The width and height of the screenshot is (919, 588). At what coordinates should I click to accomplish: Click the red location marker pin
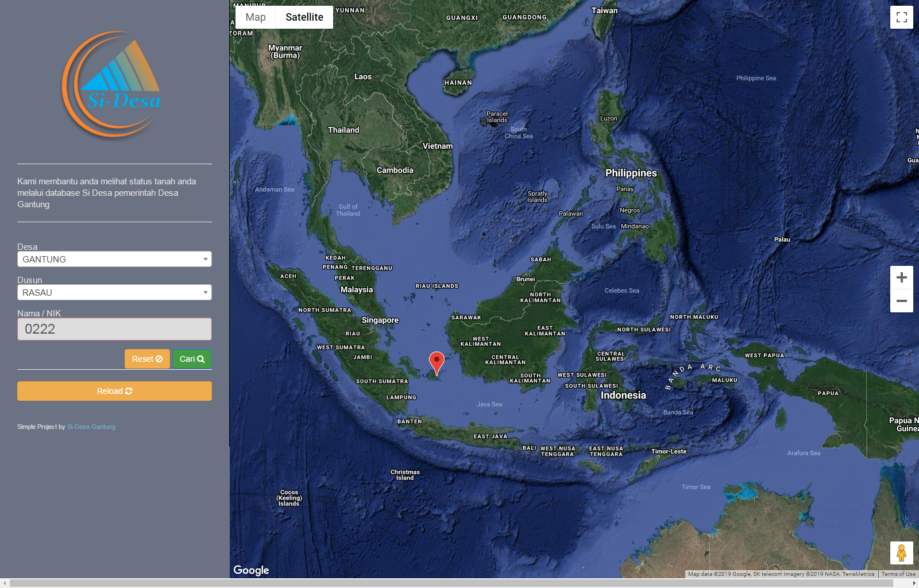pyautogui.click(x=437, y=362)
